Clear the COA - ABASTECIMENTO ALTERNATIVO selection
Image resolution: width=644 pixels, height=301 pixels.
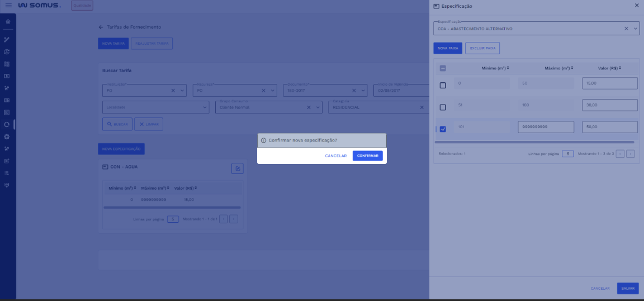pos(626,29)
